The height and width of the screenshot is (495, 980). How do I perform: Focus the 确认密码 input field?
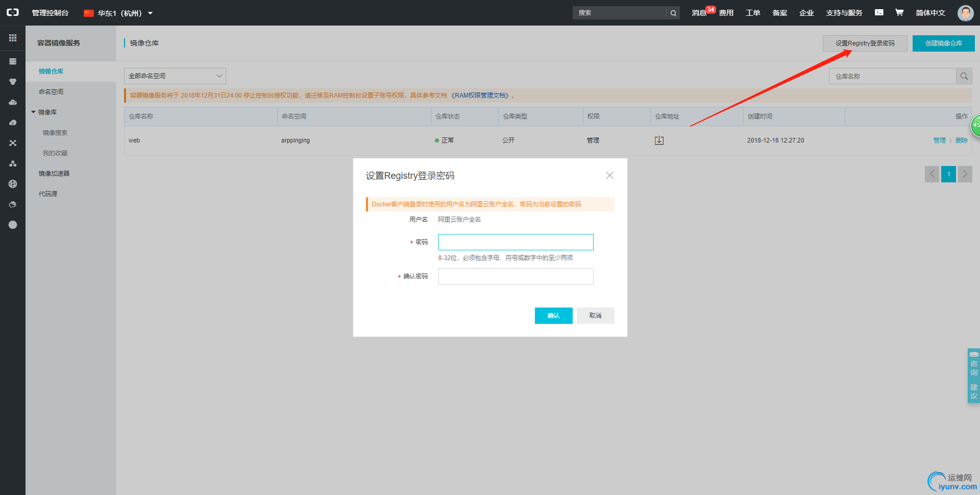(x=516, y=276)
